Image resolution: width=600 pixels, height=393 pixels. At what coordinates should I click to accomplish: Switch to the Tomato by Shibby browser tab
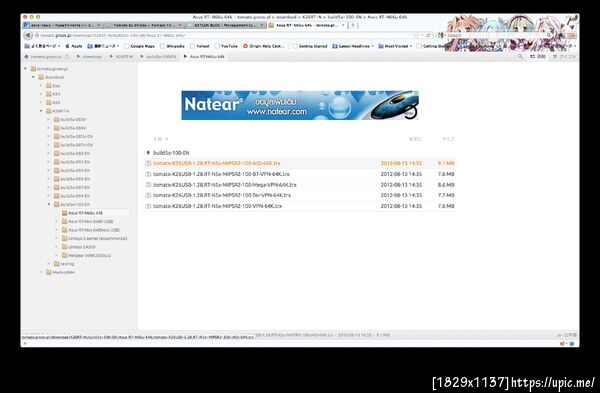(144, 25)
